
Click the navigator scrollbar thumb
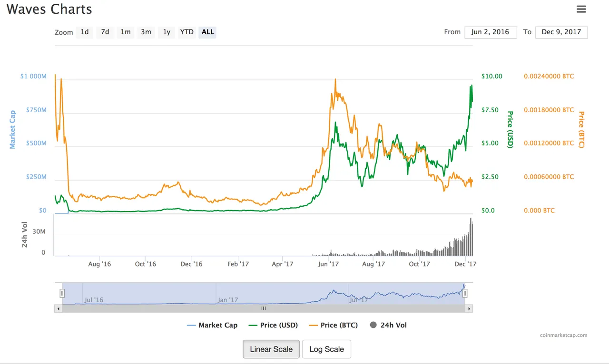click(x=264, y=308)
